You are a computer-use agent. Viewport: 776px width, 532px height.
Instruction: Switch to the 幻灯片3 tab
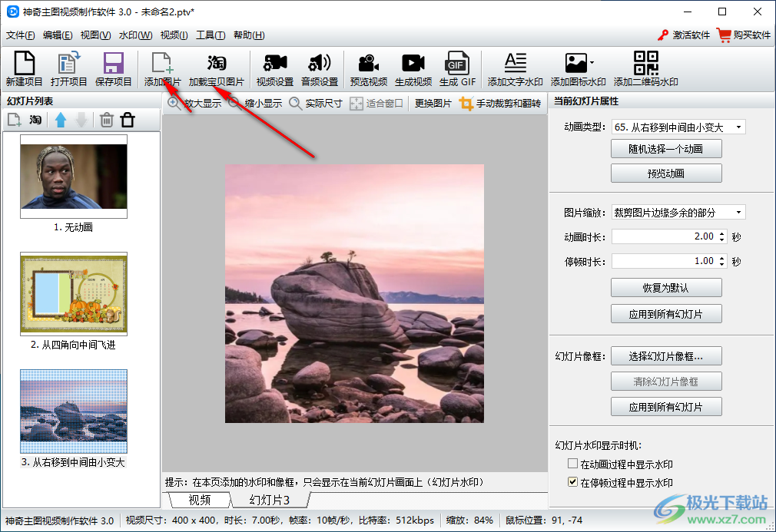click(x=270, y=500)
